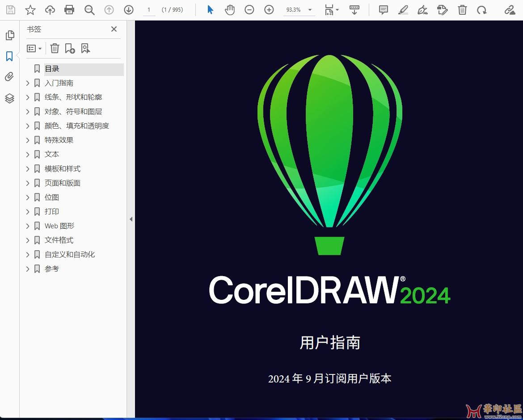Click the cloud upload icon
Screen dimensions: 523x420
[x=50, y=10]
